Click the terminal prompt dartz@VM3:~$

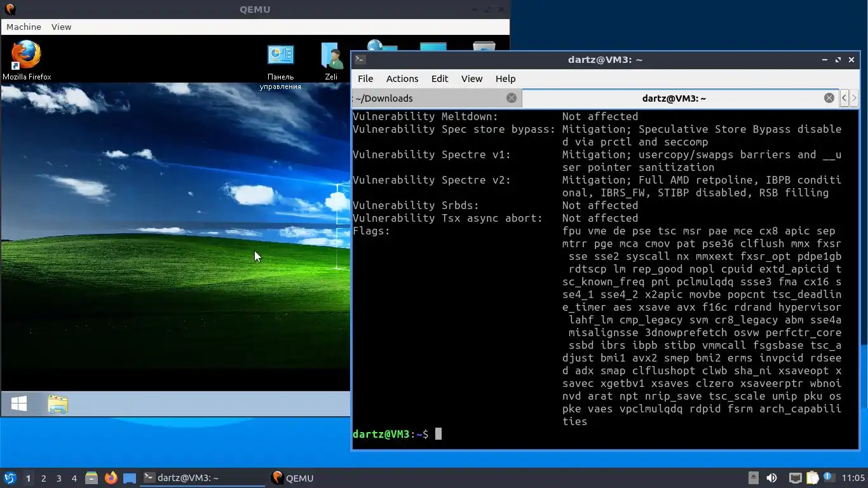390,434
